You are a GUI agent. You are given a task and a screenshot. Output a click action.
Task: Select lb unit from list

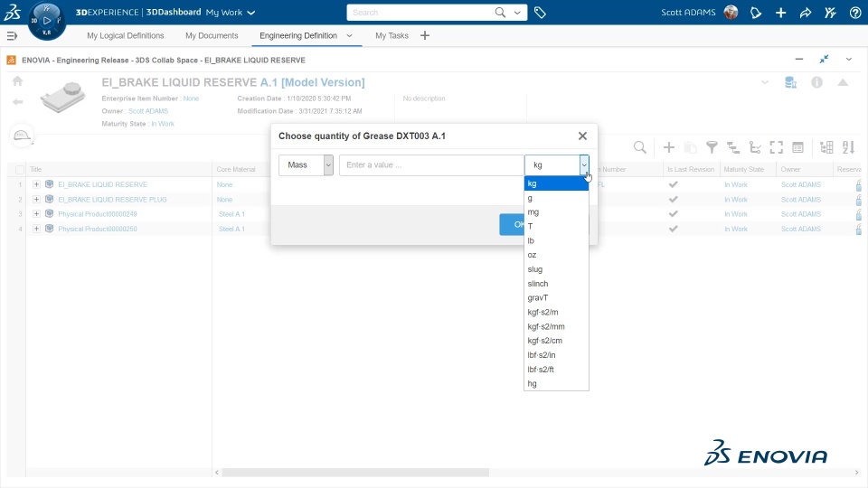pyautogui.click(x=556, y=240)
